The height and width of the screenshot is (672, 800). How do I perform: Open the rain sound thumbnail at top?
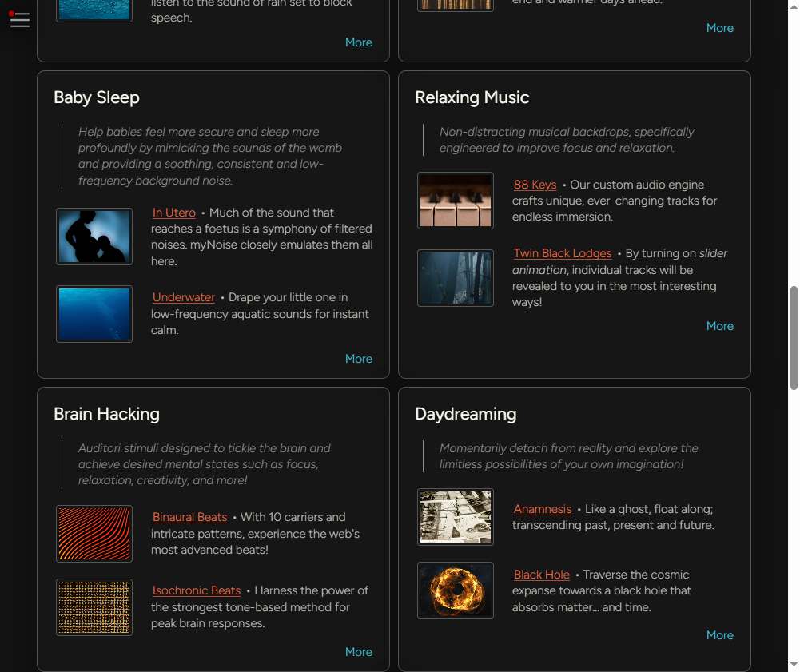(x=94, y=10)
